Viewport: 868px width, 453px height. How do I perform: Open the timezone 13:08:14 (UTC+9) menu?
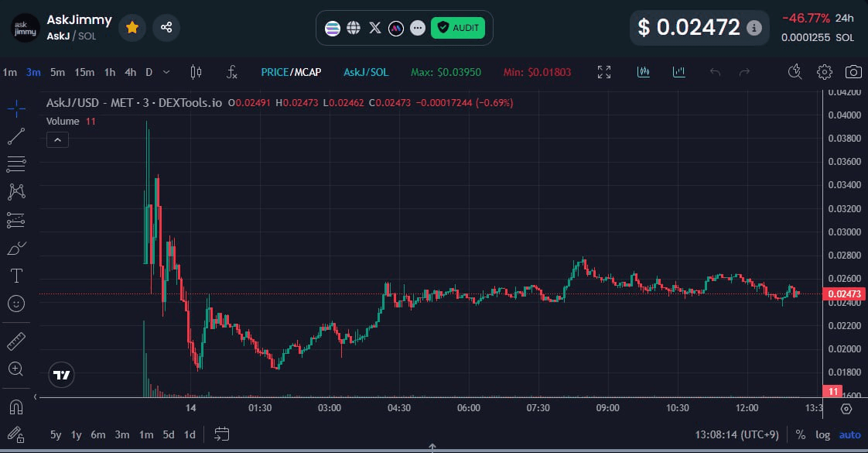(736, 434)
